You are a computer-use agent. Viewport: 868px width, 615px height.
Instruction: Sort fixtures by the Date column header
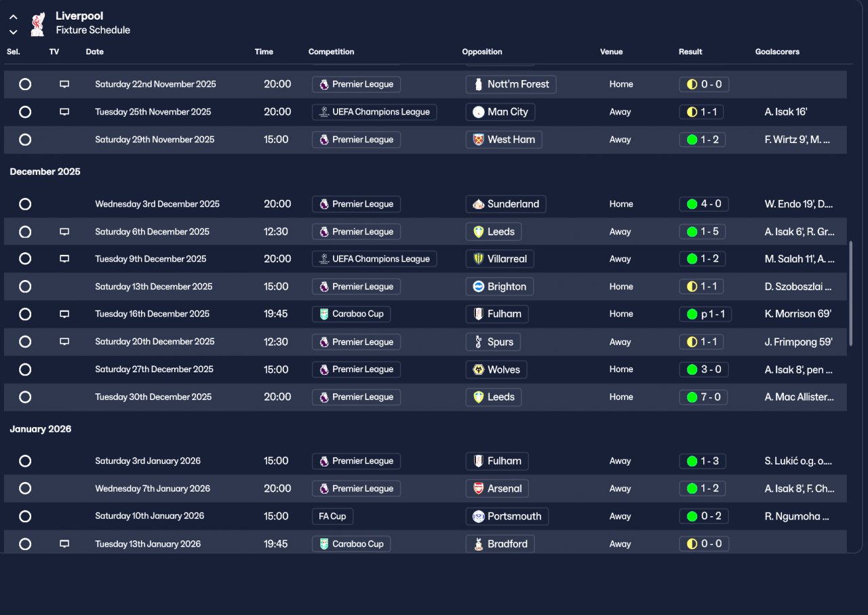pos(95,52)
